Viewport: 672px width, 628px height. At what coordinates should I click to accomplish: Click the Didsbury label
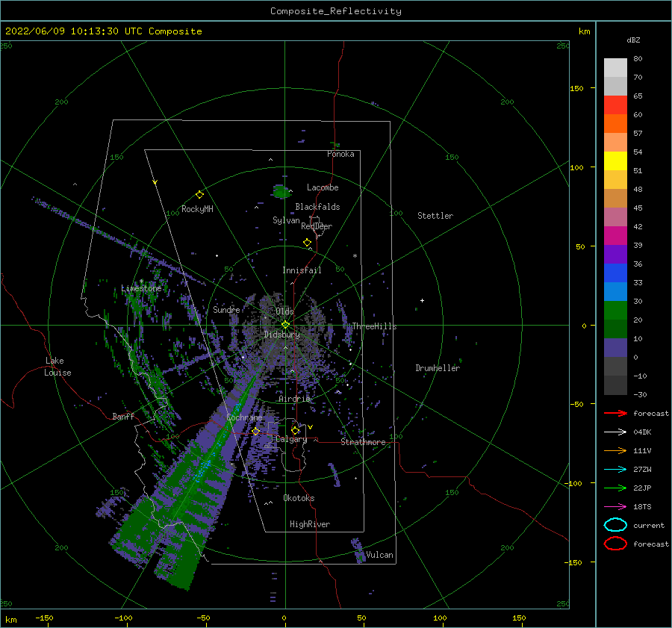[281, 335]
